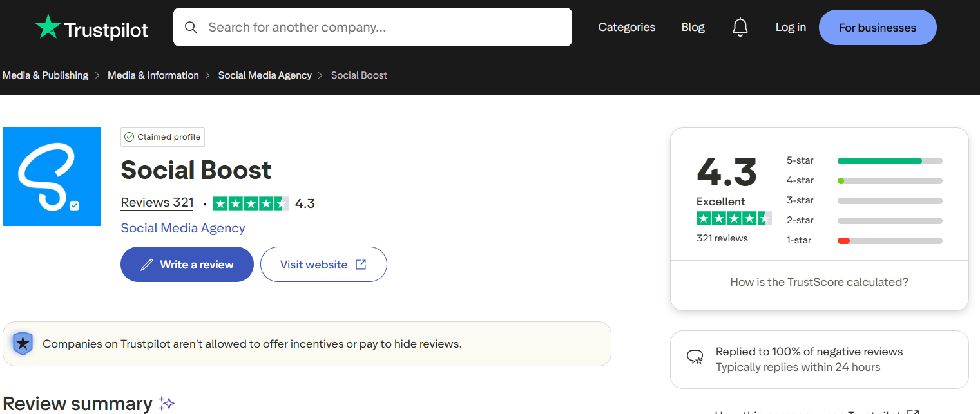Click the search magnifier icon
980x414 pixels.
pos(191,27)
